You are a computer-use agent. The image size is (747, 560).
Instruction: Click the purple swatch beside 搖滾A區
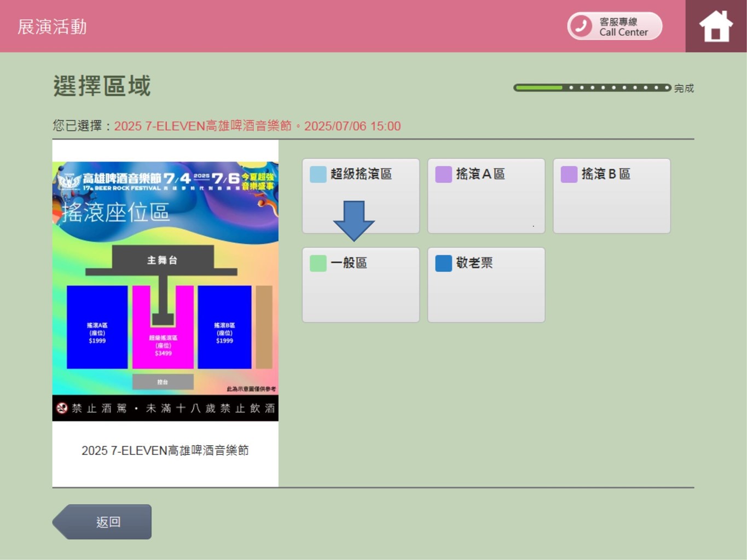(x=443, y=174)
